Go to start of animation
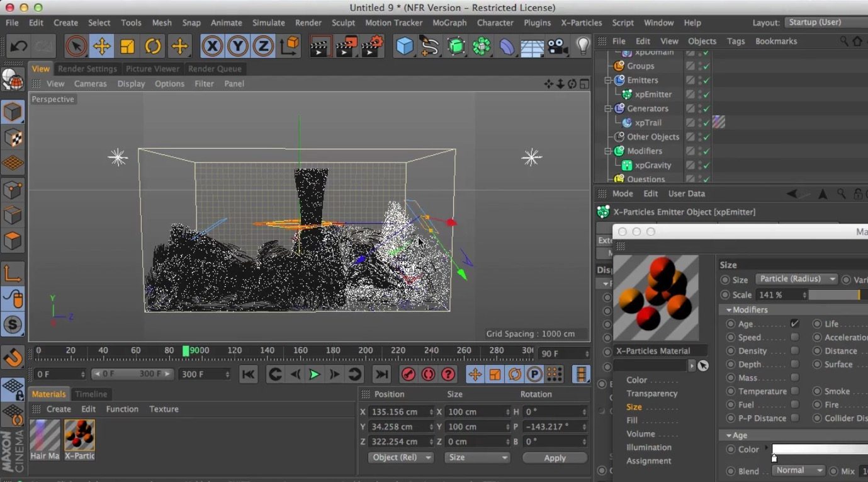 (249, 374)
